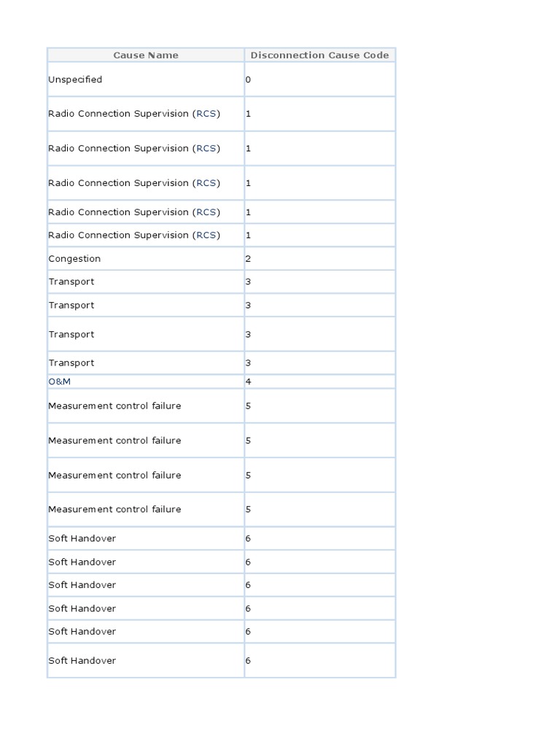Viewport: 560px width, 747px height.
Task: Open the RCS link in the last Radio Connection Supervision row
Action: 206,236
